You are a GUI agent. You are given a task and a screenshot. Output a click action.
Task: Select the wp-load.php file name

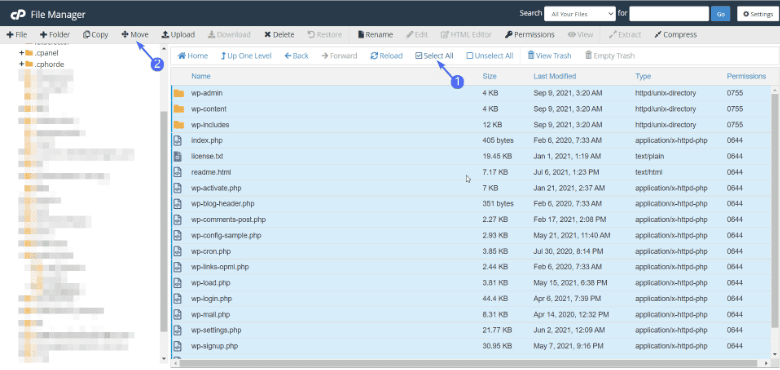pyautogui.click(x=211, y=283)
